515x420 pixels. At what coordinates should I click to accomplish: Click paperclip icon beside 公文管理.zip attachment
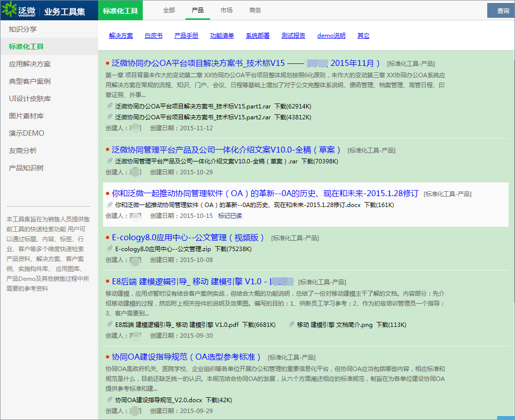[110, 249]
